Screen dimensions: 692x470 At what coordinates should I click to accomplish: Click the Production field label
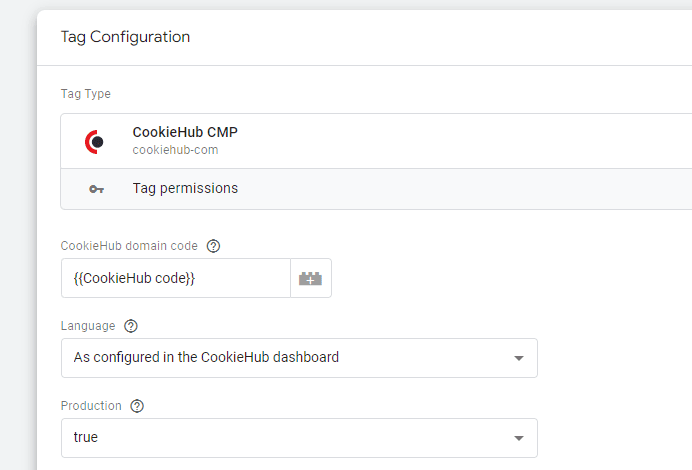click(x=91, y=406)
